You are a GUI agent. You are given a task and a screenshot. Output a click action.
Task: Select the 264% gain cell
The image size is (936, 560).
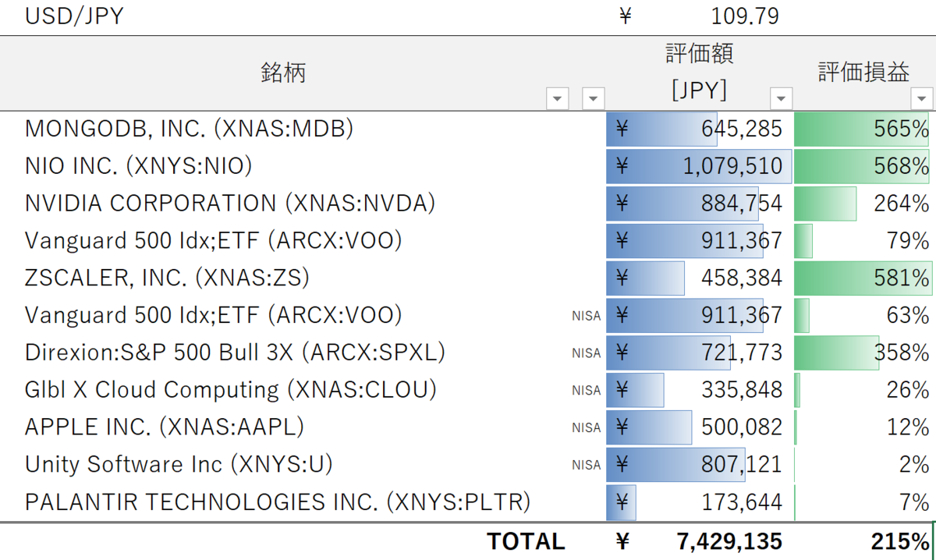point(863,204)
